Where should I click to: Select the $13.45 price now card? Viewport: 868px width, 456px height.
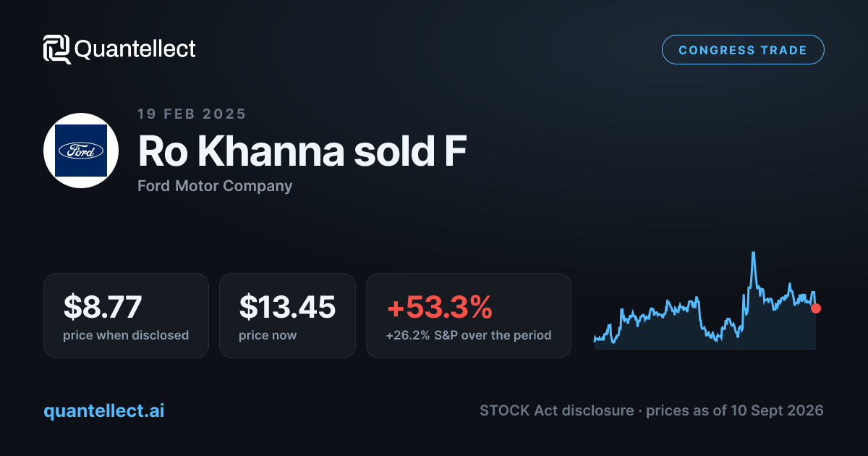point(287,316)
